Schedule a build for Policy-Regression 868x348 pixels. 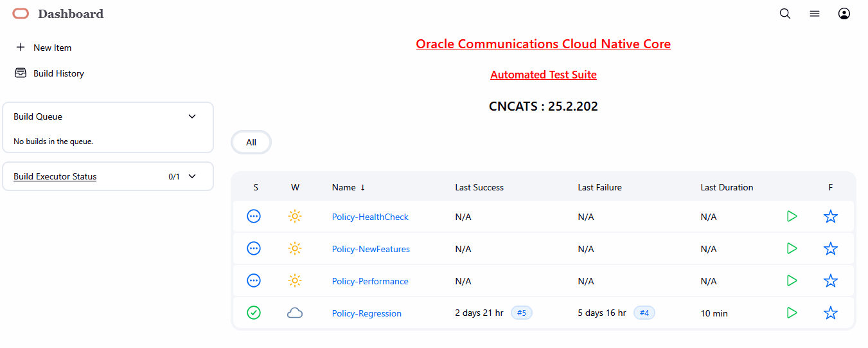point(792,313)
